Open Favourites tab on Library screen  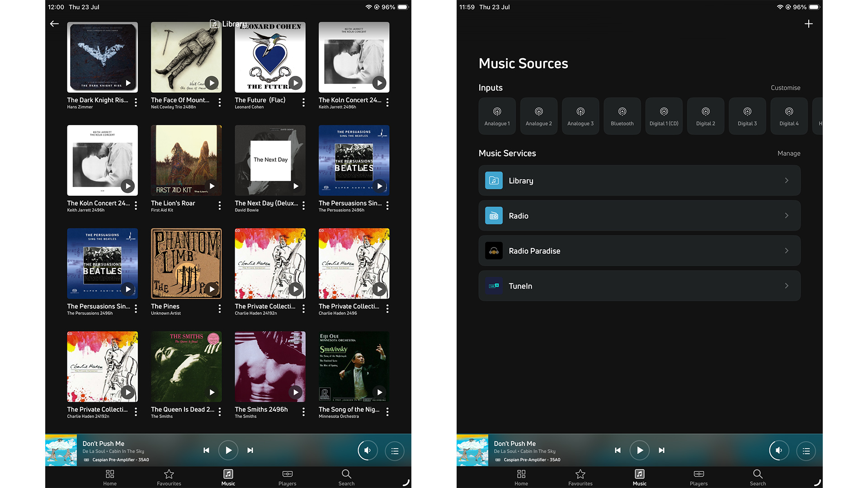(x=169, y=477)
